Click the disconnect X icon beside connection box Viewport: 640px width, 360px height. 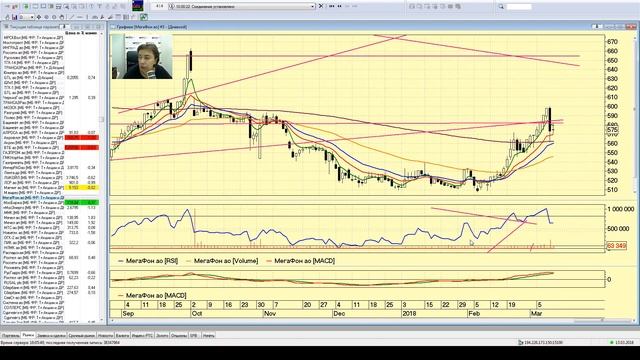coord(321,7)
